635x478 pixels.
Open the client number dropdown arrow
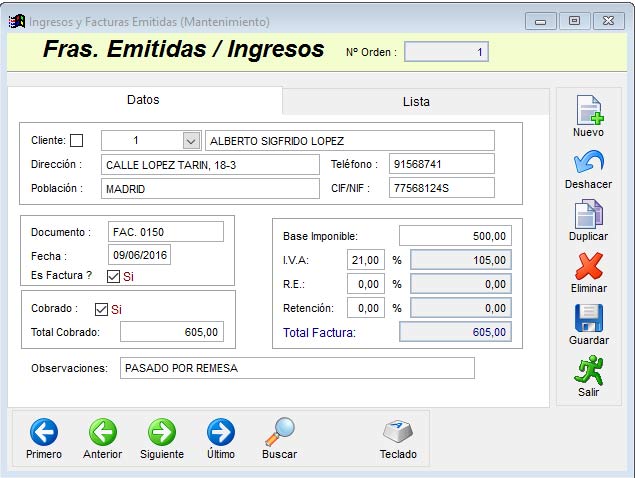point(191,141)
